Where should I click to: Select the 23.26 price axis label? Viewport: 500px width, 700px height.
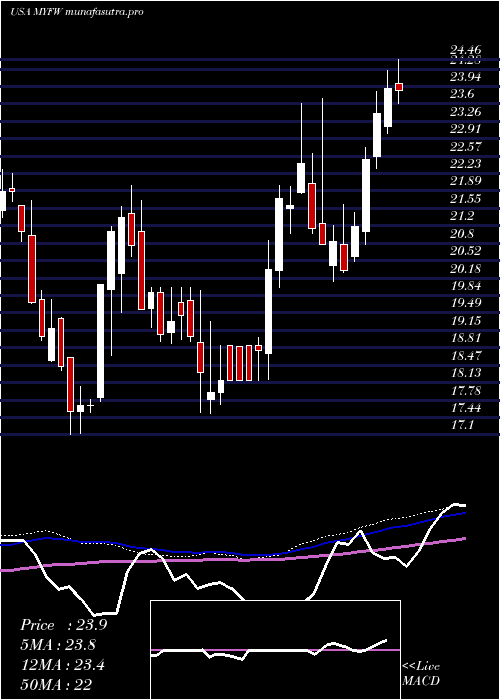point(466,112)
